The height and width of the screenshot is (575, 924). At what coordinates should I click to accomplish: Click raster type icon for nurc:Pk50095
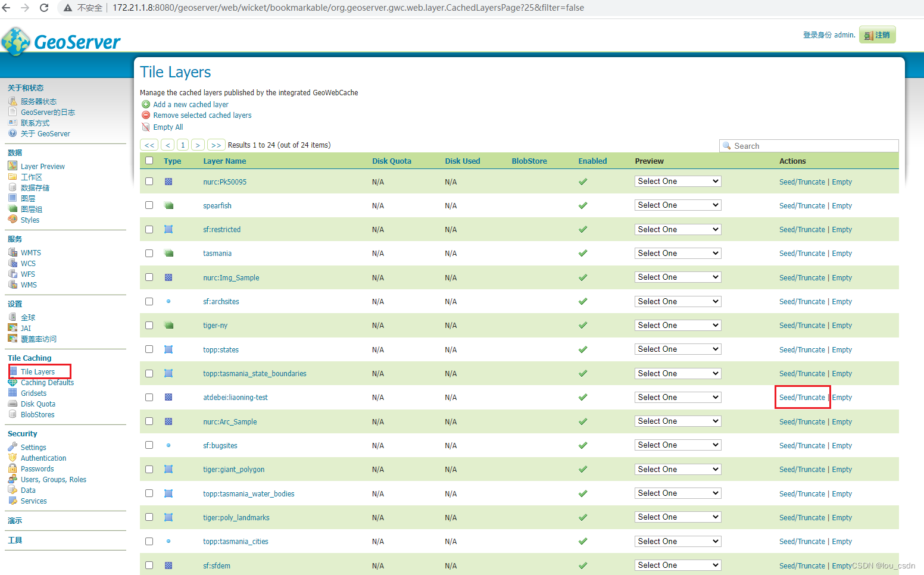coord(168,182)
